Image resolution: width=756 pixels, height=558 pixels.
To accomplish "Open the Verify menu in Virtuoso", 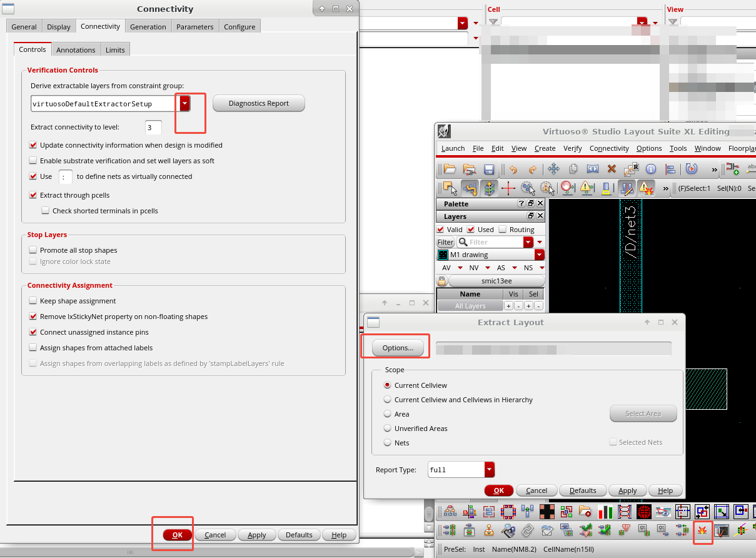I will tap(572, 148).
